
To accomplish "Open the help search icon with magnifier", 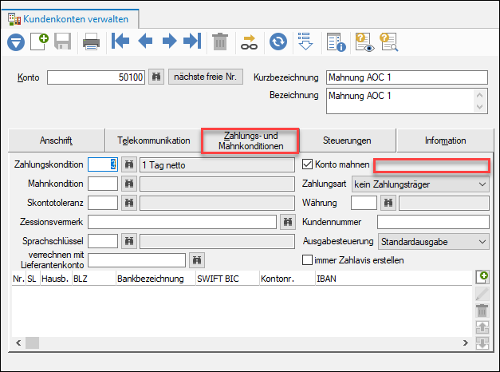I will [x=389, y=42].
